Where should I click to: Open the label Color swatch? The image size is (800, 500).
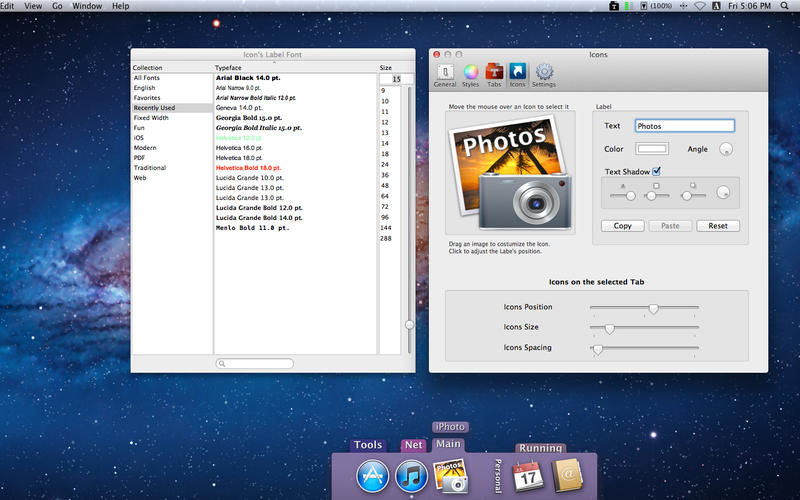click(652, 149)
